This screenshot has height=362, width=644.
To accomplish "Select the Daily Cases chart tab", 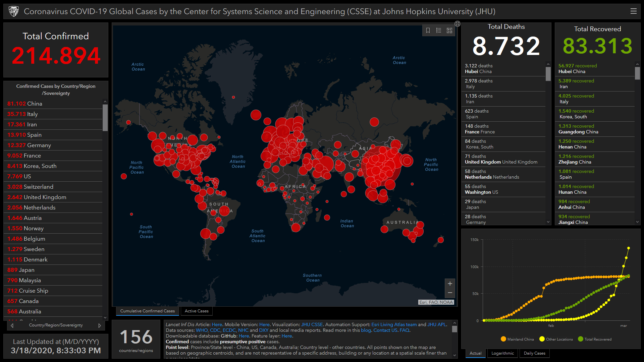I will click(x=534, y=353).
